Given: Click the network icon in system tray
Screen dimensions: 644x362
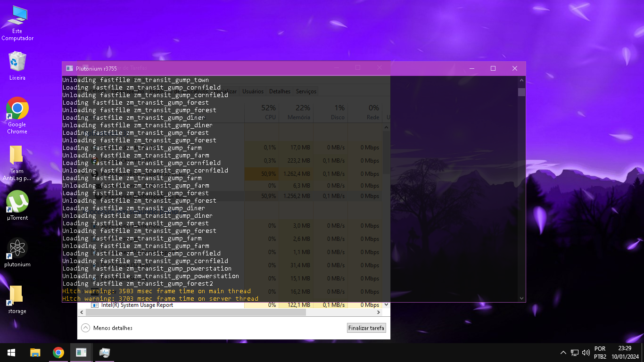Looking at the screenshot, I should point(575,353).
